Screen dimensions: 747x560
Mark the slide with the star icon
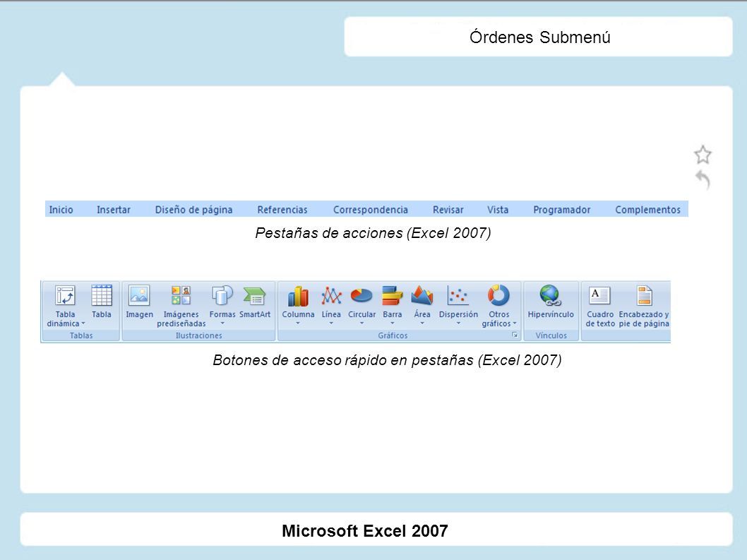[x=703, y=155]
